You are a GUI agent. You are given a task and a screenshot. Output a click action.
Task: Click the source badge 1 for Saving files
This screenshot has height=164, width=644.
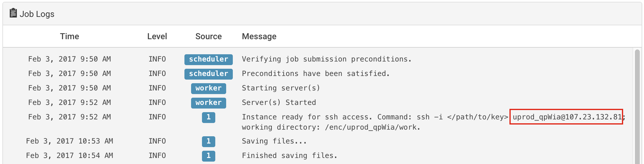tap(208, 141)
